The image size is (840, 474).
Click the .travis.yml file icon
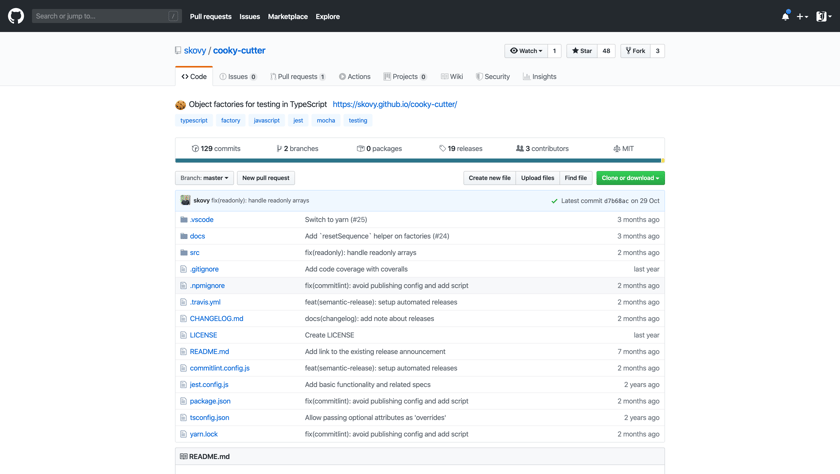pyautogui.click(x=184, y=303)
